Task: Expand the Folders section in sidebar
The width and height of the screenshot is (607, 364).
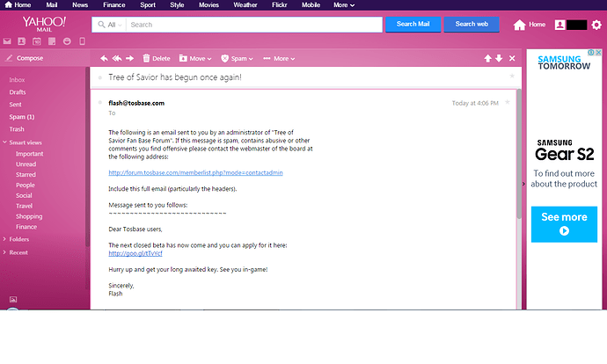Action: (18, 238)
